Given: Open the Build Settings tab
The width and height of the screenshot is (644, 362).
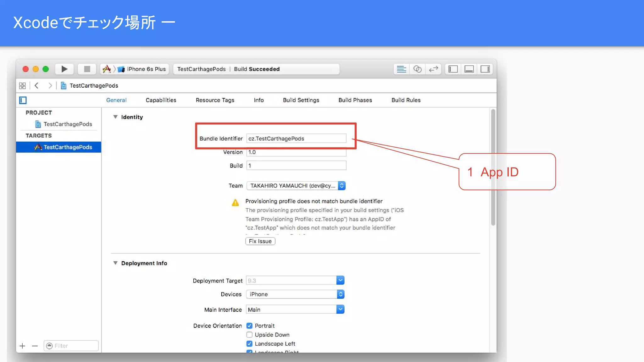Looking at the screenshot, I should click(301, 100).
